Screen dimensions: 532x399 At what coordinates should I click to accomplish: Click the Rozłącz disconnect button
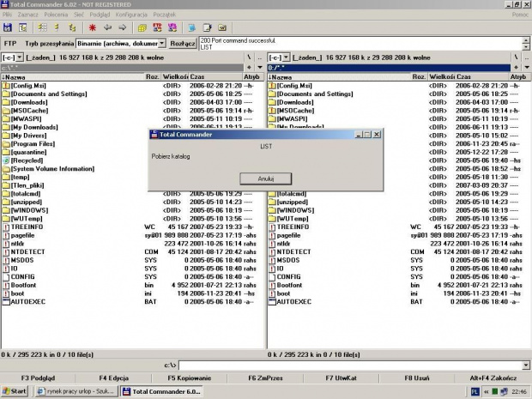pyautogui.click(x=182, y=43)
